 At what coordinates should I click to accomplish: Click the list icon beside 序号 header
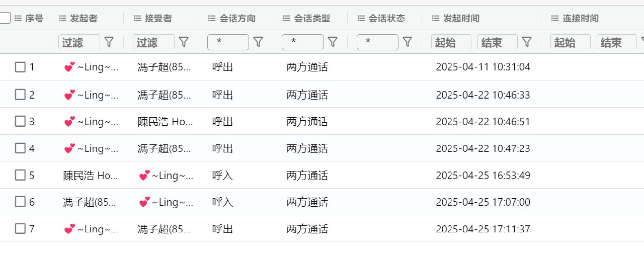[x=18, y=19]
